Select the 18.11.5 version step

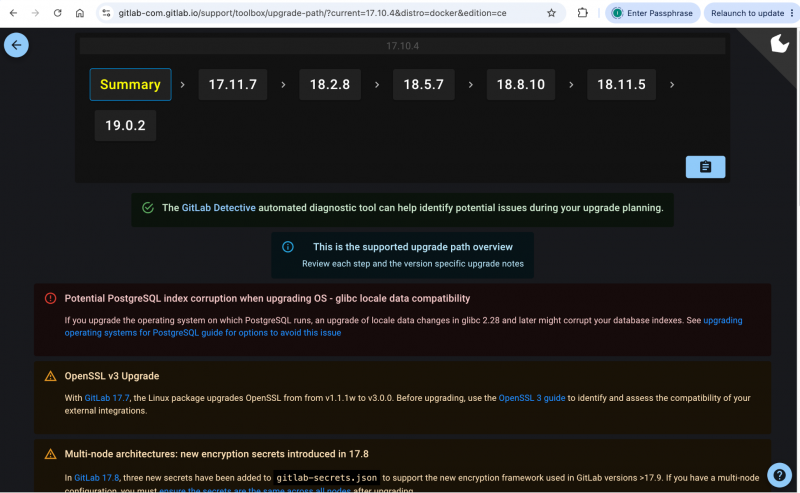[621, 85]
